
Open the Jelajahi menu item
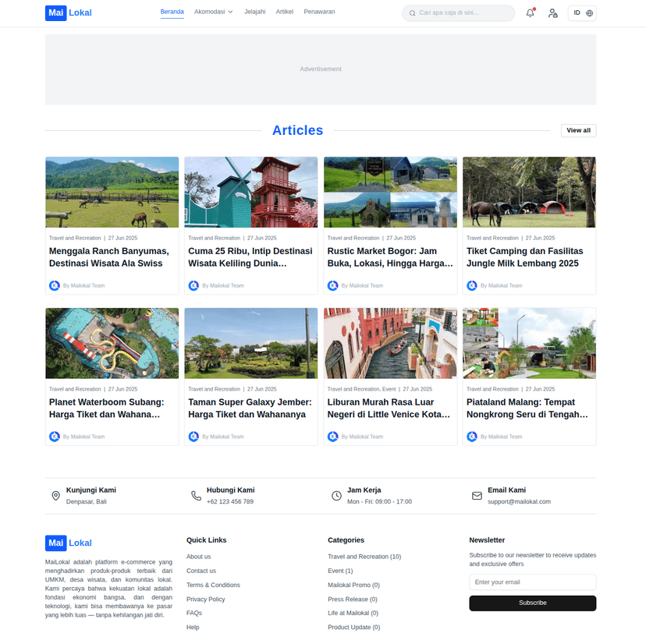(x=254, y=12)
